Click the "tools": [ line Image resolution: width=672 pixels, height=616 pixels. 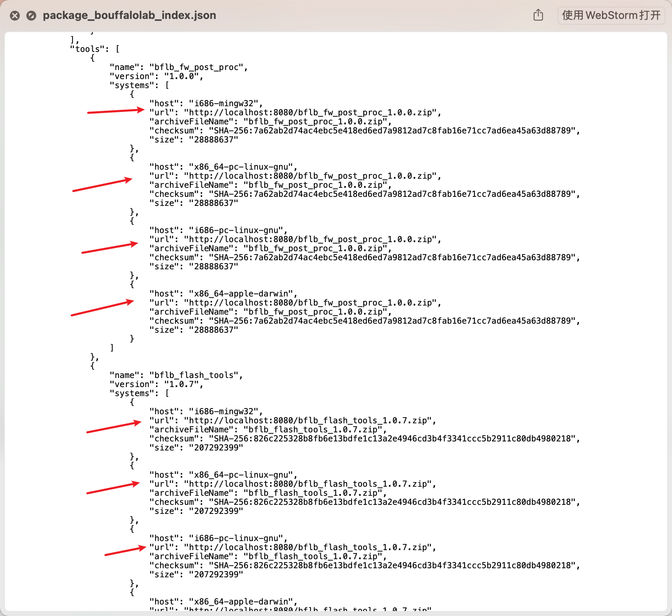click(95, 49)
